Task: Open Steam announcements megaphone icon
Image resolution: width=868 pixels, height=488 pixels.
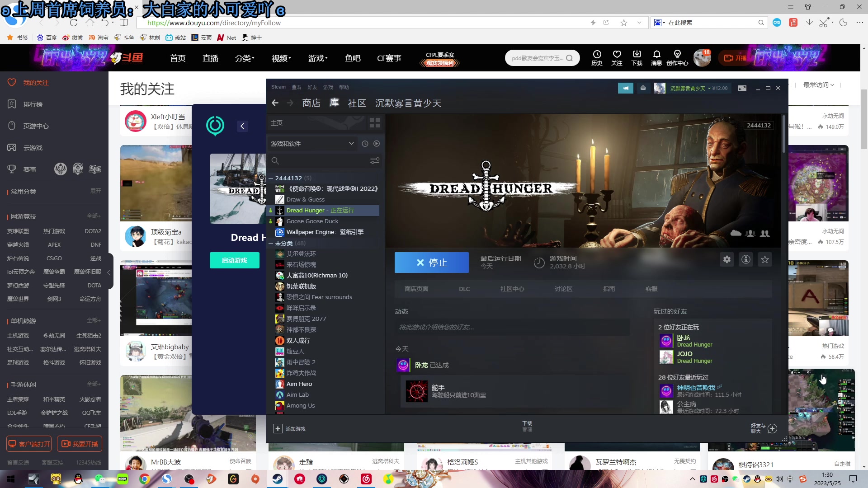Action: pyautogui.click(x=626, y=88)
